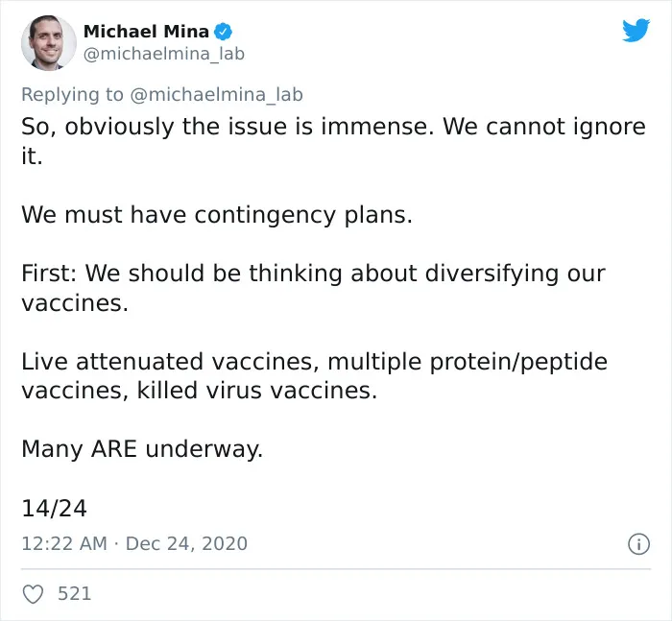Click the Twitter bird logo

click(x=636, y=30)
